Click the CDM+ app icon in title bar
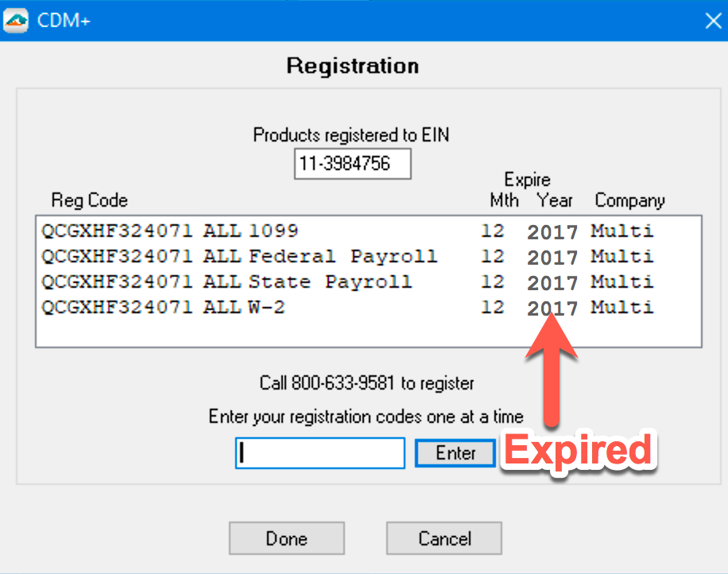Viewport: 728px width, 574px height. [17, 20]
